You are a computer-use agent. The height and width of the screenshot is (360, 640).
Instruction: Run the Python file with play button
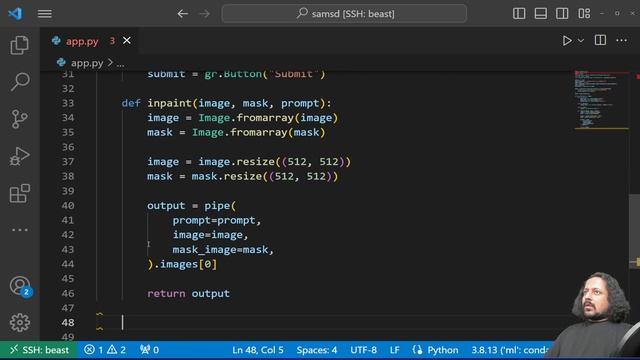pyautogui.click(x=567, y=40)
